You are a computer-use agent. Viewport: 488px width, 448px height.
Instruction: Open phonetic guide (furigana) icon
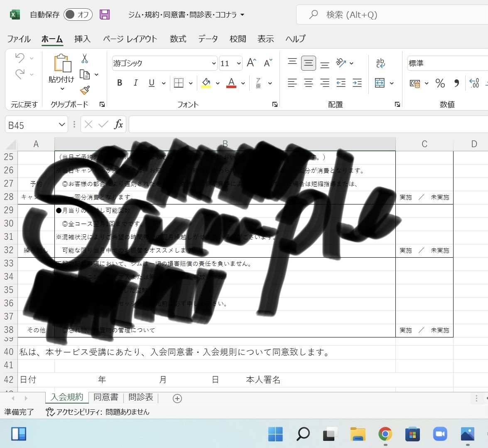258,83
